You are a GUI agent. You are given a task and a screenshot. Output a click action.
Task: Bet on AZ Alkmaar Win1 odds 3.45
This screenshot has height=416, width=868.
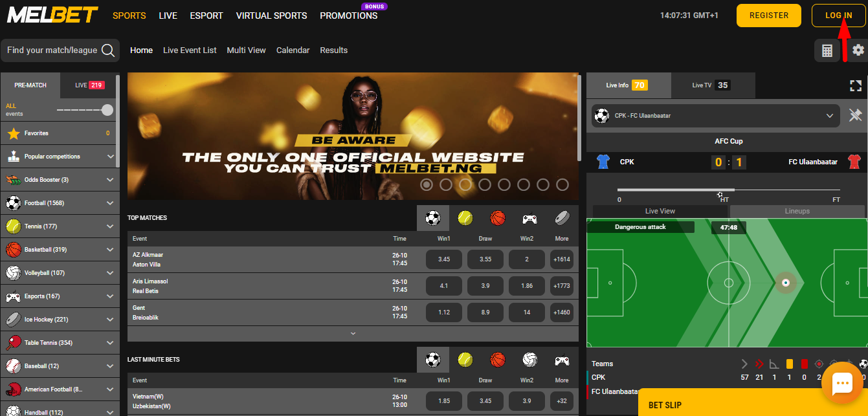443,259
